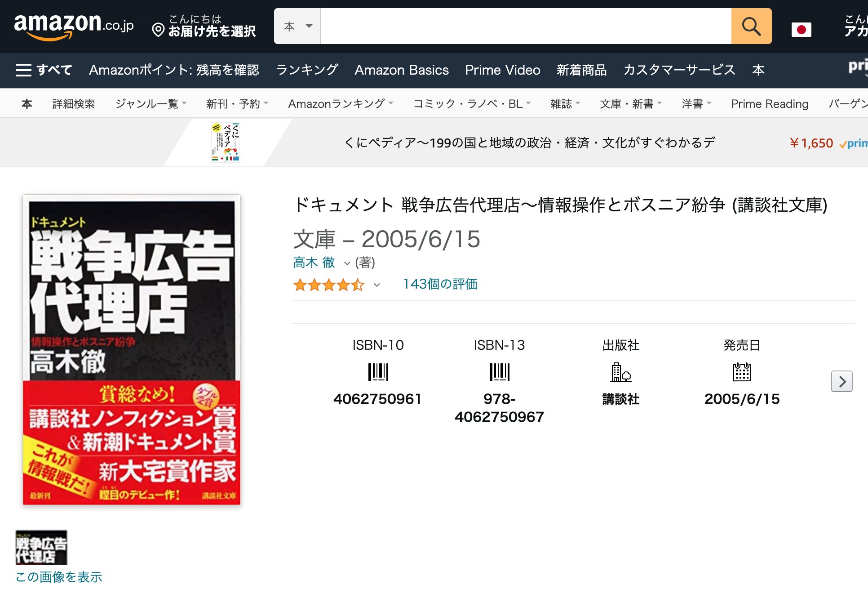Open Amazonポイント: 残高を確認 menu item
Image resolution: width=868 pixels, height=589 pixels.
click(174, 70)
